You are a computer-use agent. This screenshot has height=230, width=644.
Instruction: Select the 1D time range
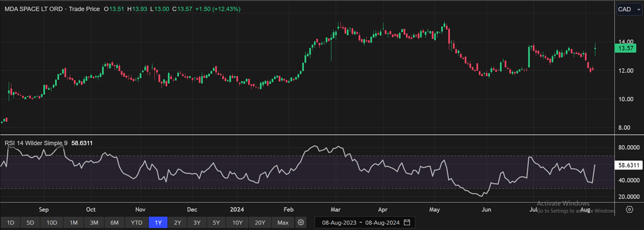pyautogui.click(x=11, y=222)
